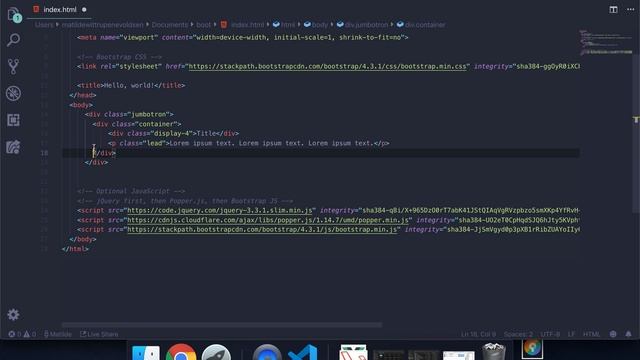Open the Trash in the Dock

493,352
